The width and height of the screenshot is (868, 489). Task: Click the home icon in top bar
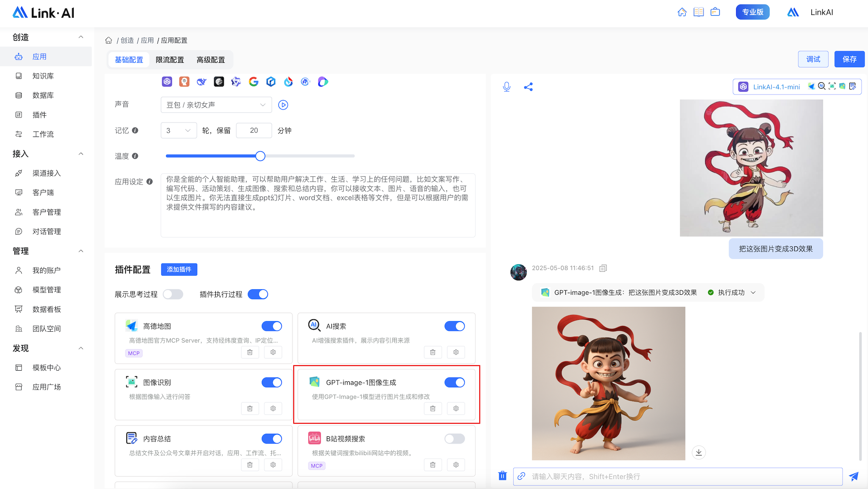[x=682, y=12]
